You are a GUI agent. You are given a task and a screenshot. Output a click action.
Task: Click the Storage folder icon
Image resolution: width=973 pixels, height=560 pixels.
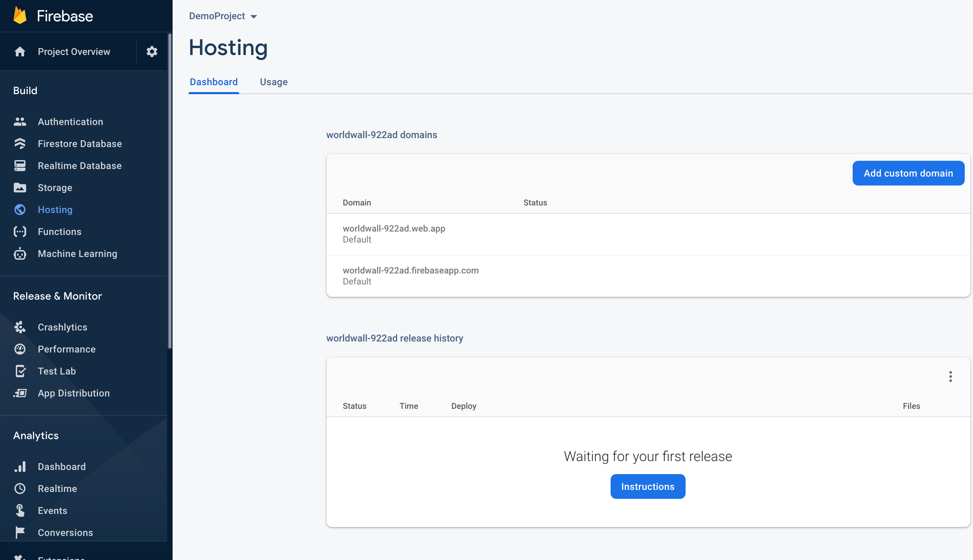pyautogui.click(x=20, y=188)
